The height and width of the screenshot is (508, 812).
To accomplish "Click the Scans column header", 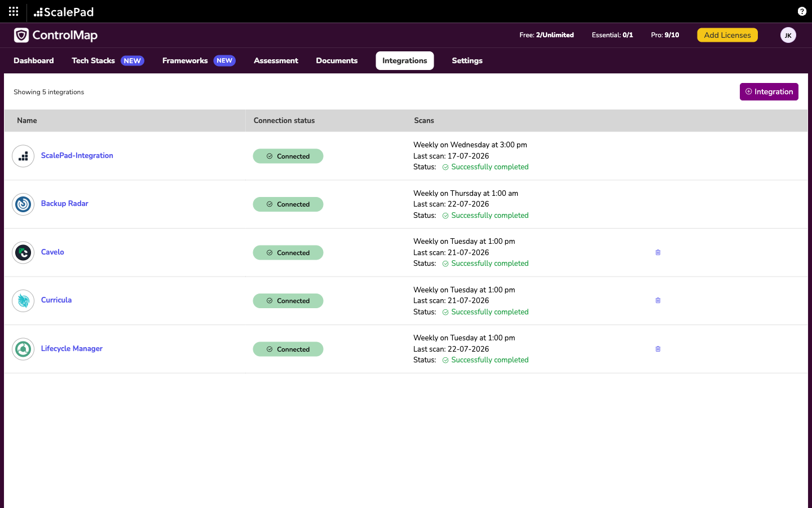I will point(424,121).
